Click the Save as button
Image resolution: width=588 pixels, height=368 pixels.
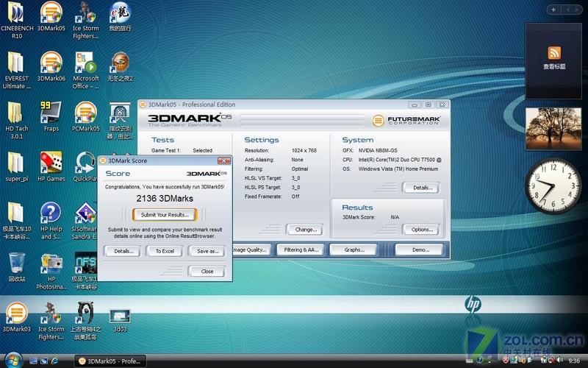click(207, 251)
